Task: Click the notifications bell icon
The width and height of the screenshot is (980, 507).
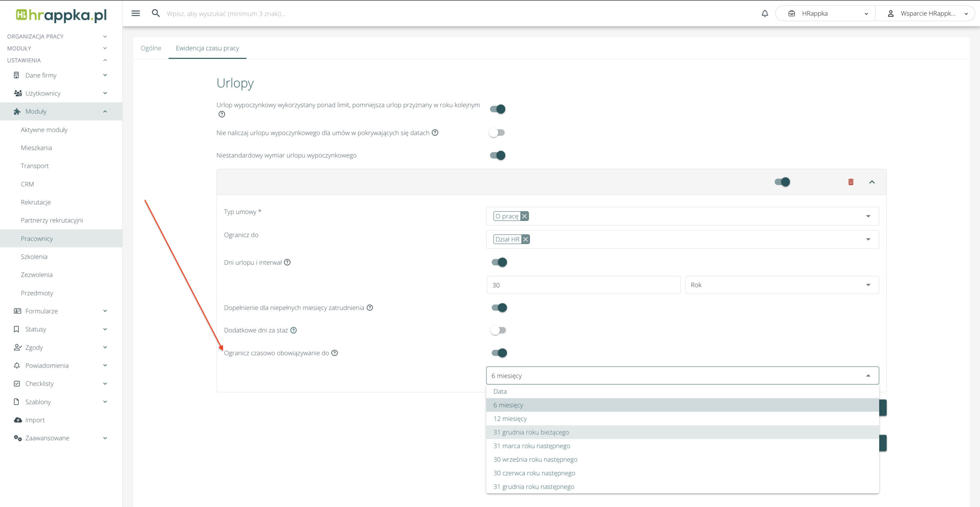Action: click(x=764, y=13)
